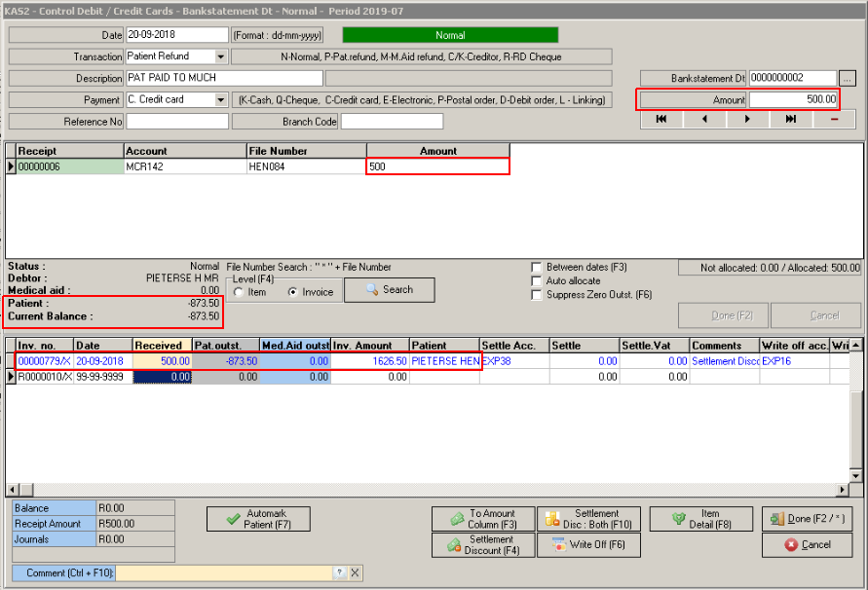Clear the comment field with X icon
The width and height of the screenshot is (868, 590).
pyautogui.click(x=356, y=573)
